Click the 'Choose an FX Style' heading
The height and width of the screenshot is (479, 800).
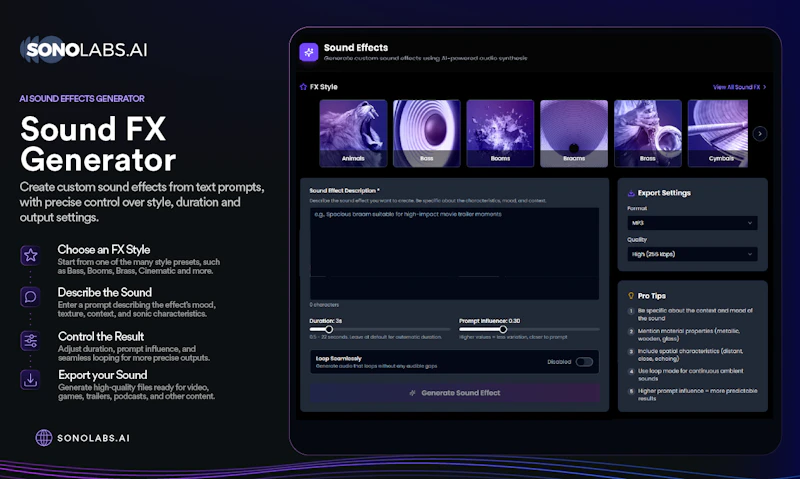[104, 249]
